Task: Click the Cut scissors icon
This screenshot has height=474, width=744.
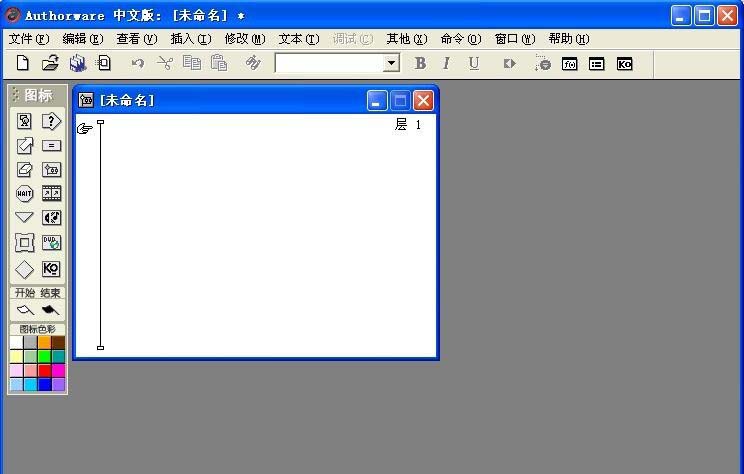Action: [x=165, y=63]
